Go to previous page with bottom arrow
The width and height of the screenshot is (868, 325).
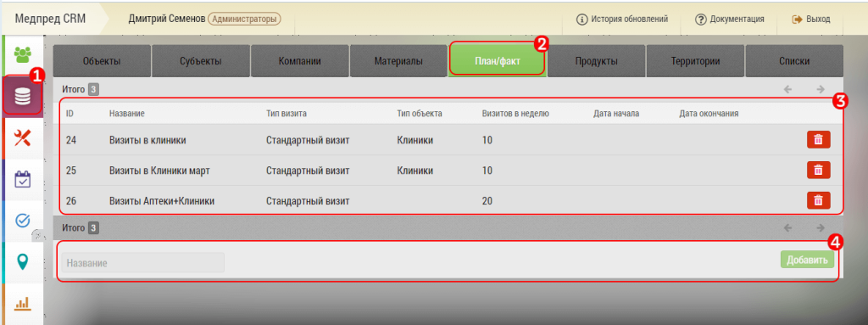tap(788, 228)
